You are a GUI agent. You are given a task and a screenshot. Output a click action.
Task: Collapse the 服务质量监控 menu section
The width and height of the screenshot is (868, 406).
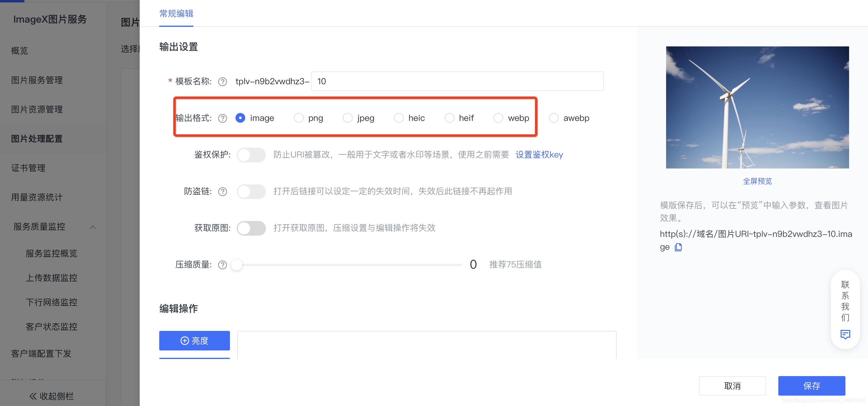[93, 227]
